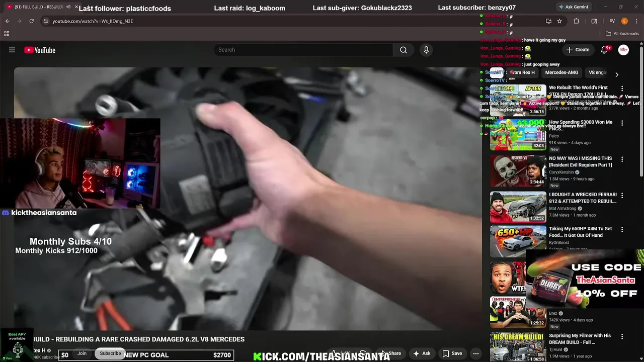Bookmark this page with the star
644x362 pixels.
[559, 21]
